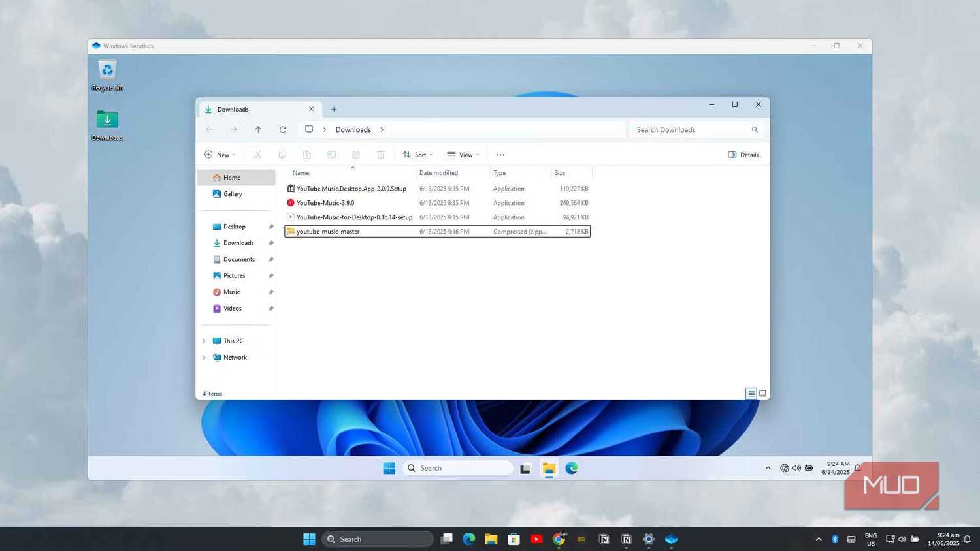Open Sandbox Start menu Windows logo

pos(389,468)
